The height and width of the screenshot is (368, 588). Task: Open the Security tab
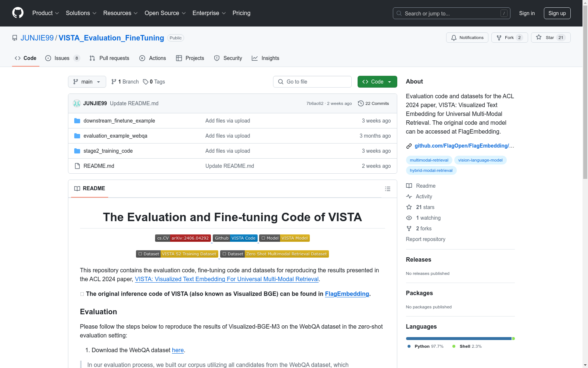tap(228, 58)
